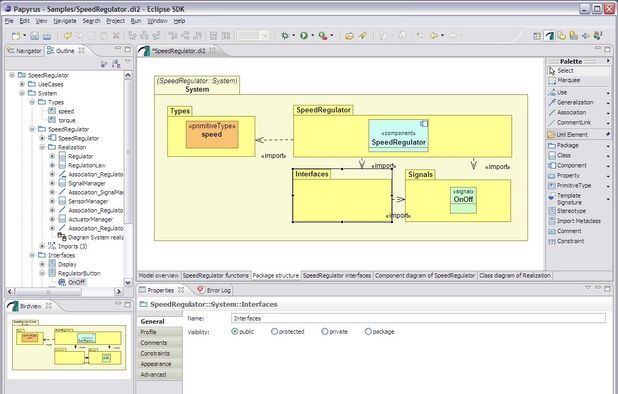Select the Papyrus perspective icon
The image size is (618, 394).
click(549, 36)
